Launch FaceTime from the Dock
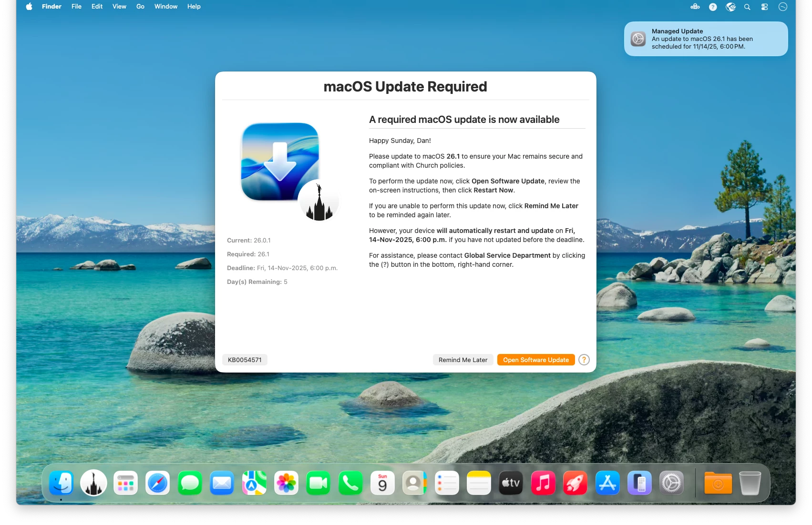 tap(319, 483)
